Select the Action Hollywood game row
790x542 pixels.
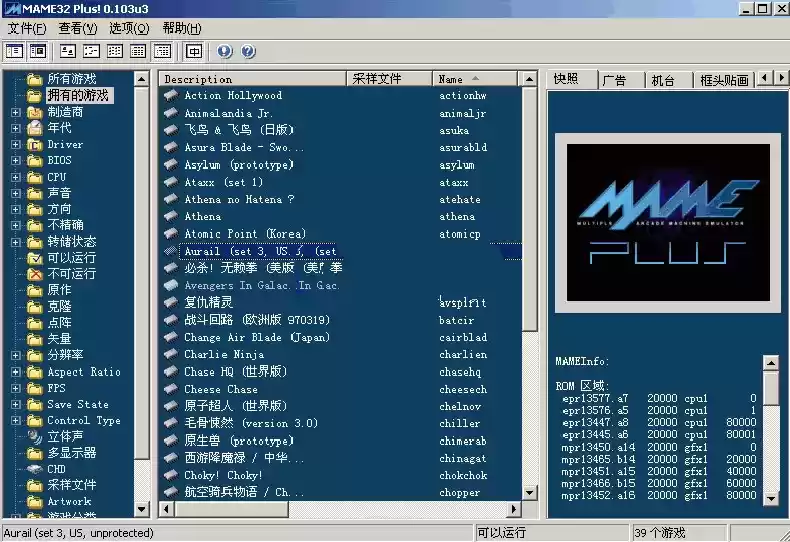pyautogui.click(x=341, y=95)
